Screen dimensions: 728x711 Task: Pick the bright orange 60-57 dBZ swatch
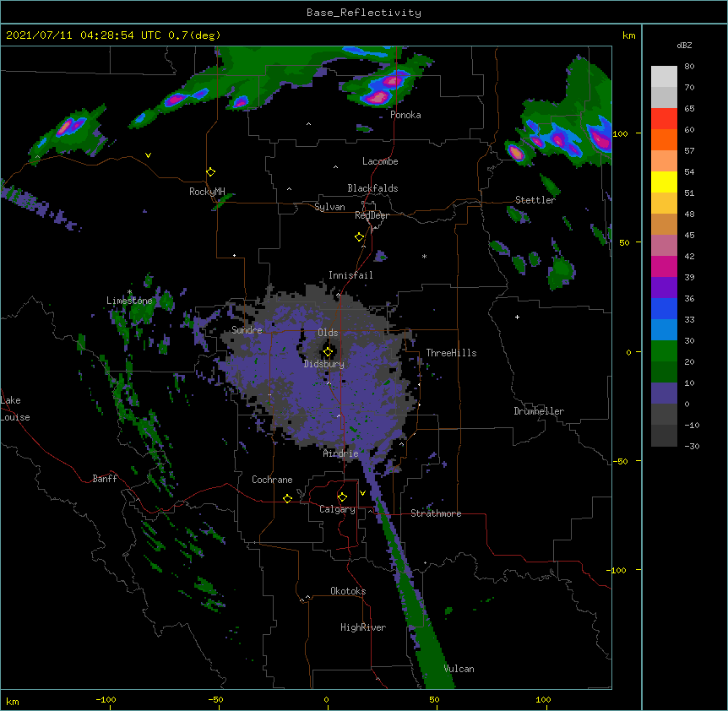(x=664, y=139)
